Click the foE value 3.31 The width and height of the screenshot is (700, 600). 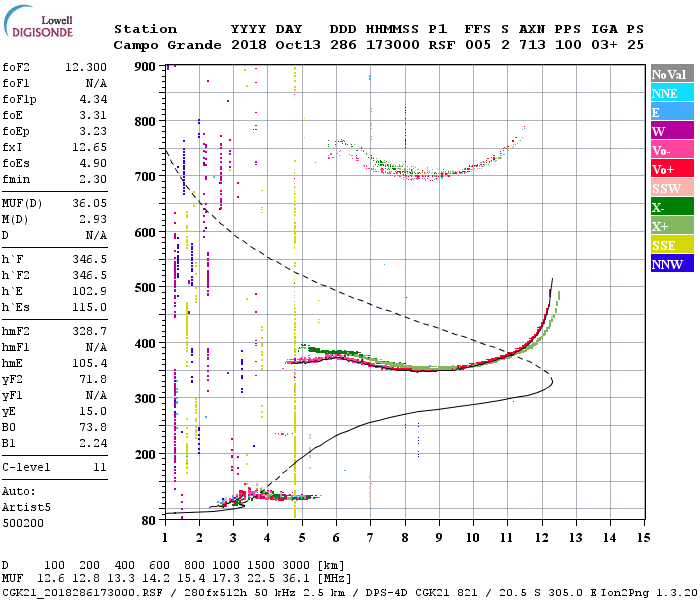pos(93,115)
